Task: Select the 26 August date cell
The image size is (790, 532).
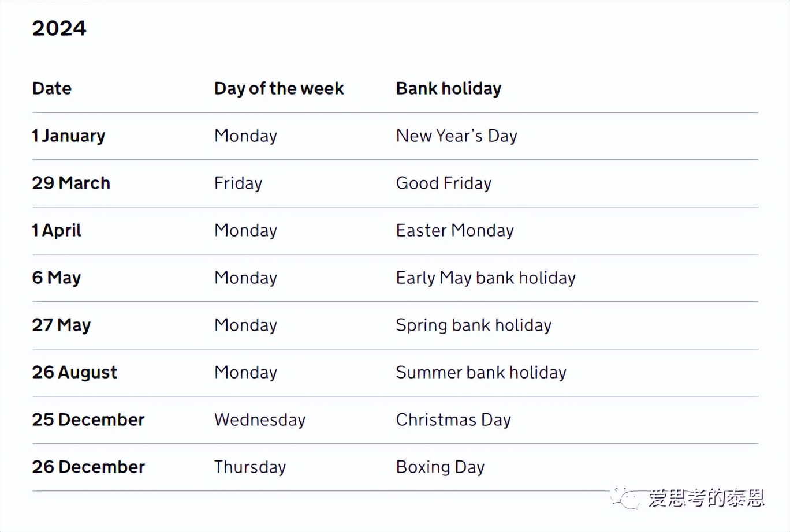Action: [74, 372]
